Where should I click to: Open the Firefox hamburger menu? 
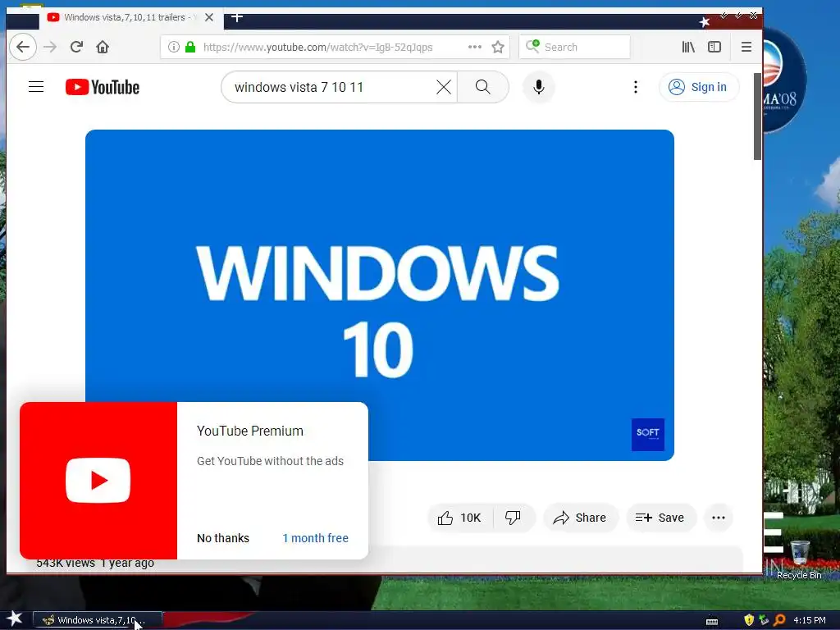click(746, 47)
